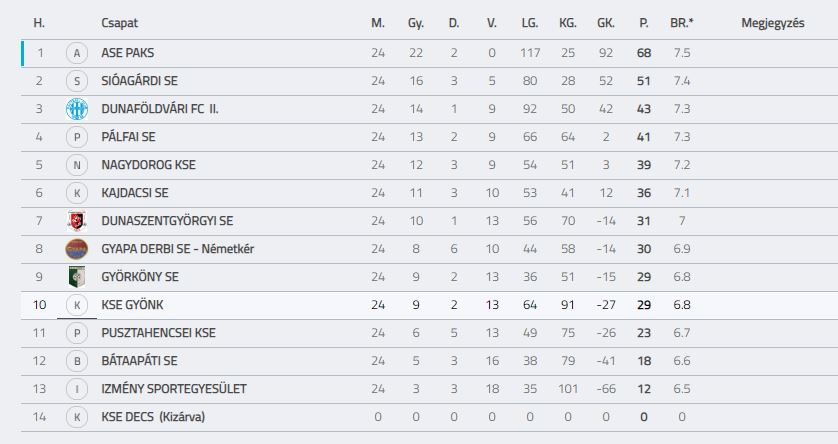This screenshot has height=444, width=838.
Task: Open PUSZTAHENCSEI KSE team page
Action: tap(158, 333)
